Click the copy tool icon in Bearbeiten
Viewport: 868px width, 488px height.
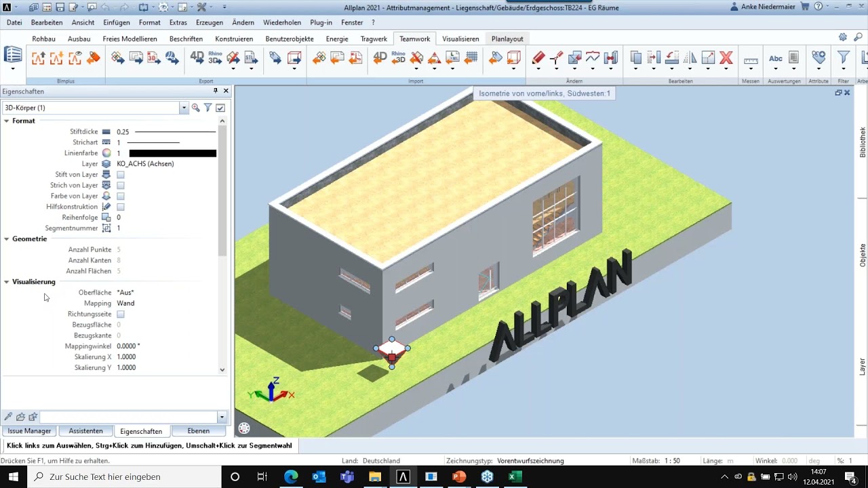point(635,58)
